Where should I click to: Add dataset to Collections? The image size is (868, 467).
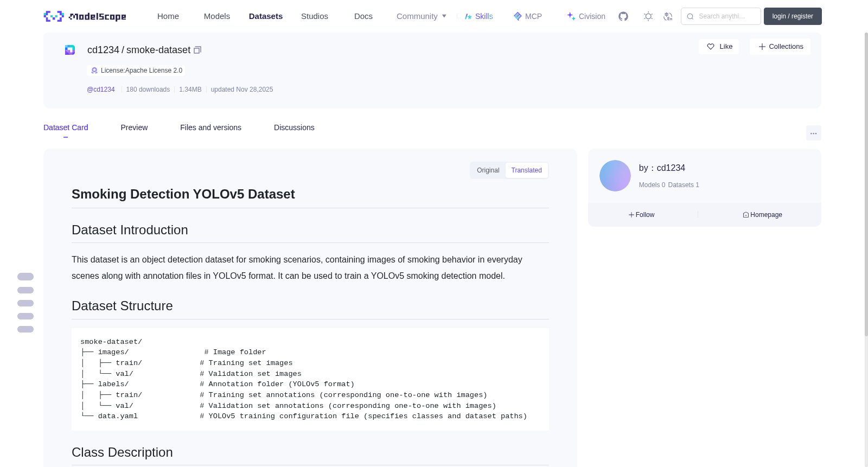click(x=780, y=47)
